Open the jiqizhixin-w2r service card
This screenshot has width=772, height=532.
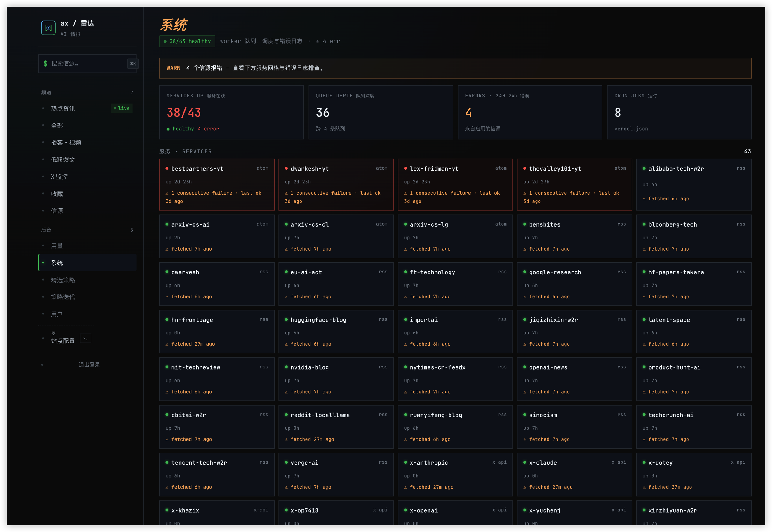574,332
